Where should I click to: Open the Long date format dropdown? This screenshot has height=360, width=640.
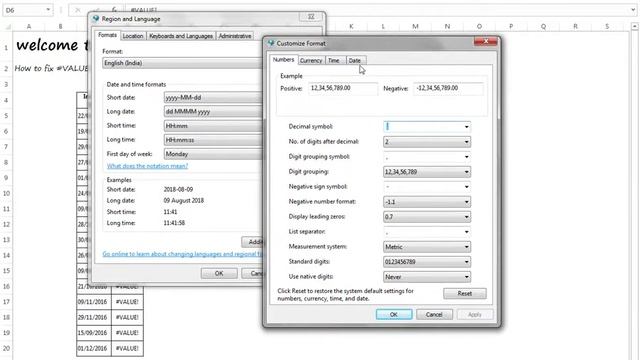pyautogui.click(x=213, y=111)
